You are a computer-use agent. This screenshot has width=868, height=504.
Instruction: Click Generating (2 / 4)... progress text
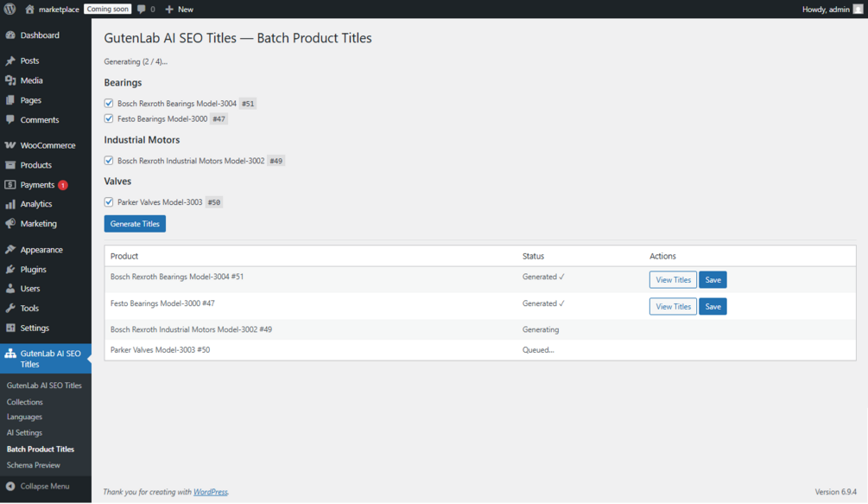(x=136, y=61)
